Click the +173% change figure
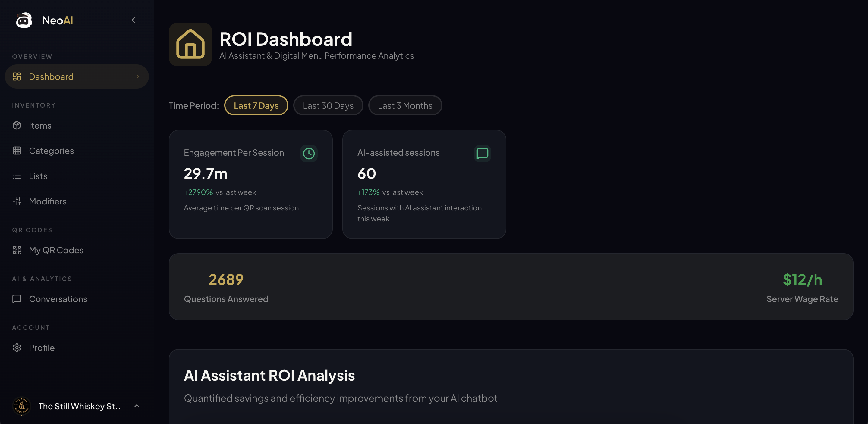Image resolution: width=868 pixels, height=424 pixels. pyautogui.click(x=368, y=192)
